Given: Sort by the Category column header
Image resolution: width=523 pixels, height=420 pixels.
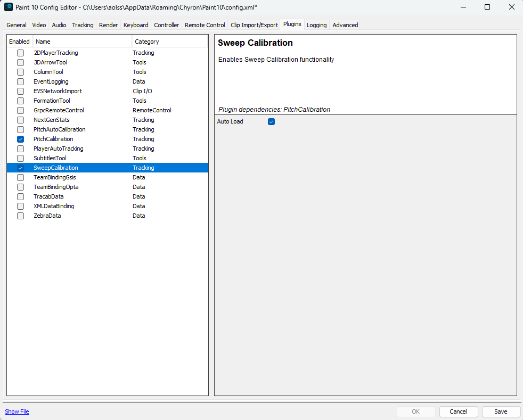Looking at the screenshot, I should [170, 42].
